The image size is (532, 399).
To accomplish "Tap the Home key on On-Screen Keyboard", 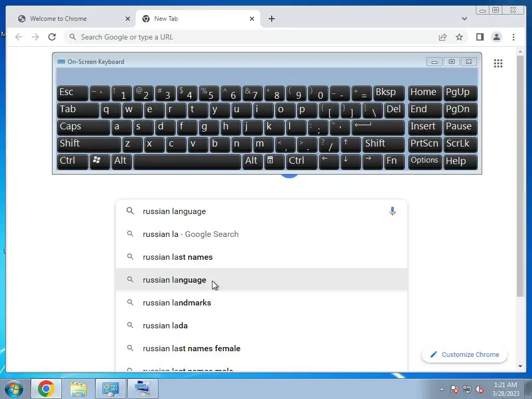I will click(x=425, y=93).
